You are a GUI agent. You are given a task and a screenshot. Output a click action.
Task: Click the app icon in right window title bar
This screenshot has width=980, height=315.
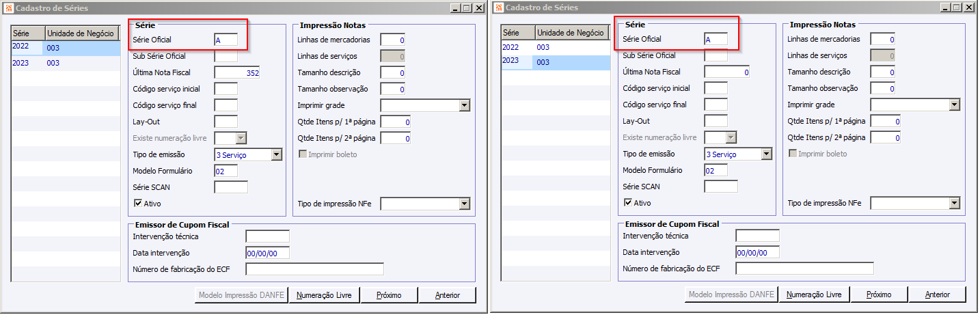(498, 8)
